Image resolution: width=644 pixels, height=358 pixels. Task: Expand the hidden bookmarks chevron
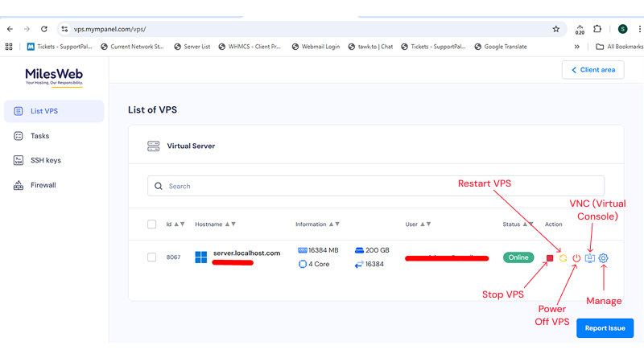click(576, 47)
